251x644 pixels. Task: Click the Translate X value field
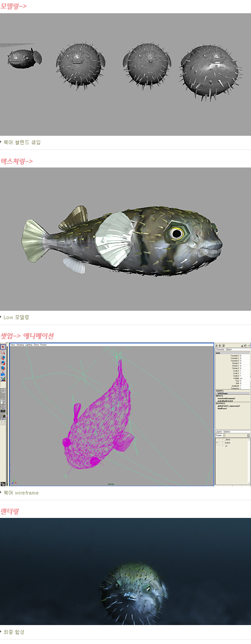pyautogui.click(x=245, y=356)
